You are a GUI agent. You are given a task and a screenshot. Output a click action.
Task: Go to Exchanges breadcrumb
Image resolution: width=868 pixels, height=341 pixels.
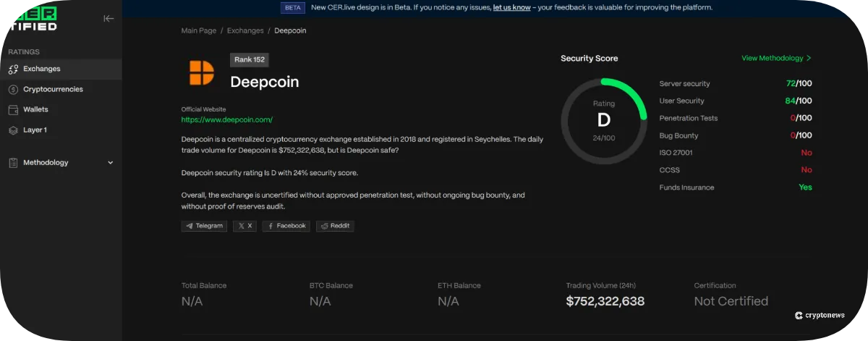click(x=244, y=31)
